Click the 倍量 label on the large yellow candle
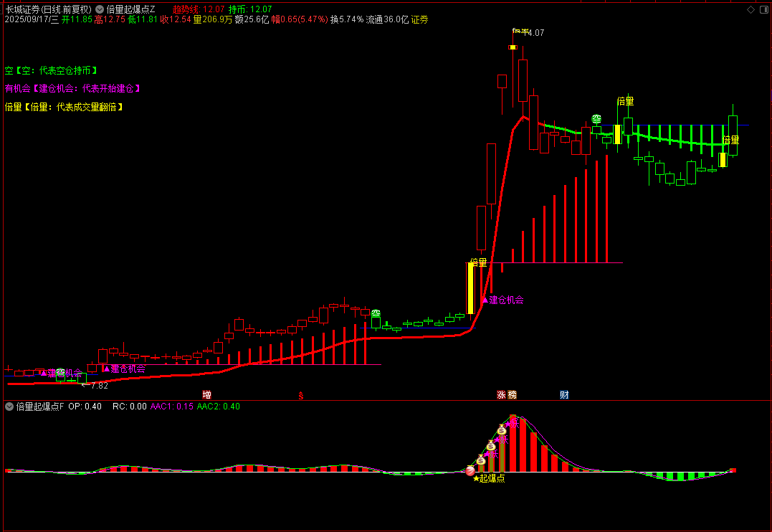Image resolution: width=772 pixels, height=532 pixels. (x=479, y=262)
